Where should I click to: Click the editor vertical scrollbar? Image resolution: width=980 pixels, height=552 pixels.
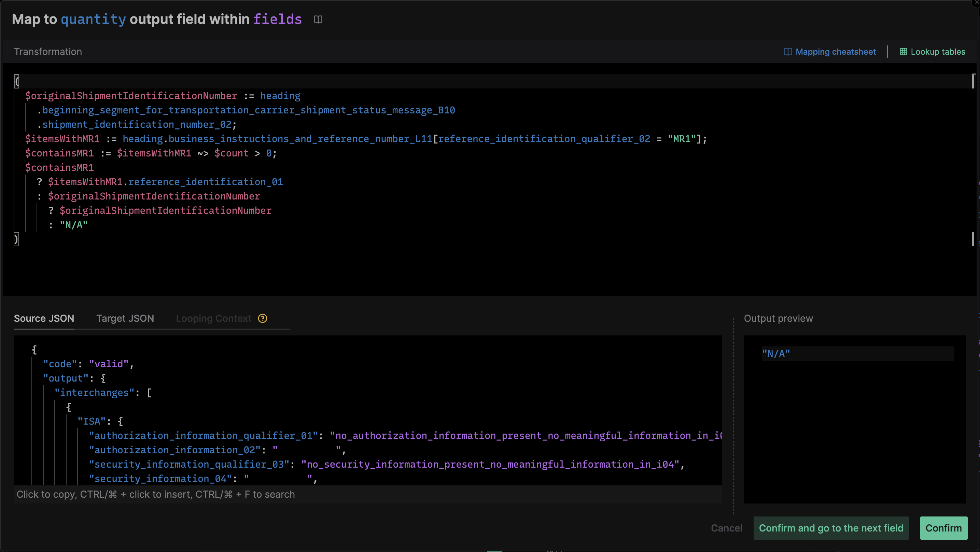point(973,160)
